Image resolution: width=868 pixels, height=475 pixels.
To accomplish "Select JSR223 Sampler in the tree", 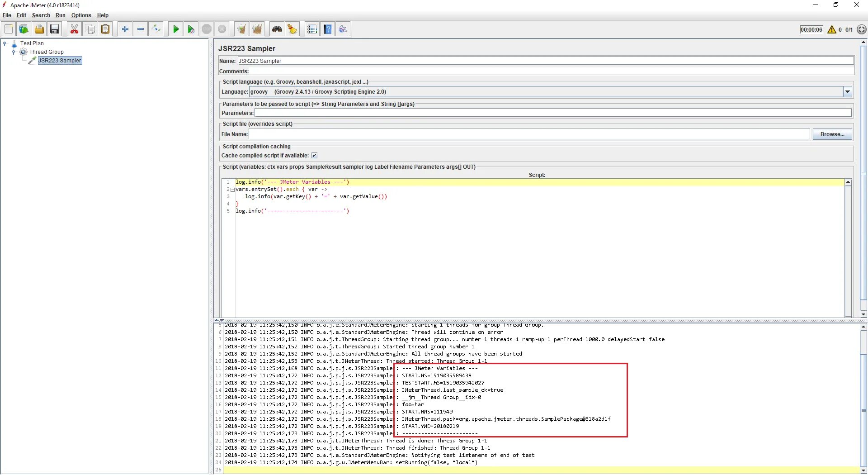I will coord(60,61).
